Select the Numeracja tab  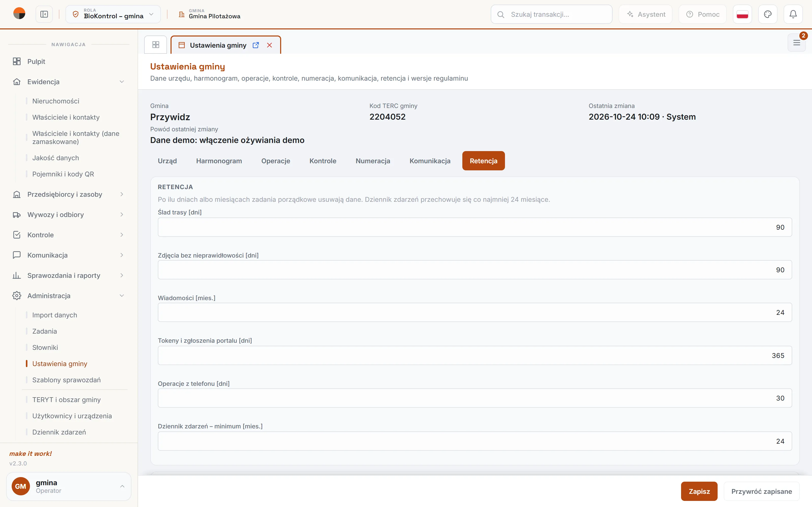click(373, 161)
